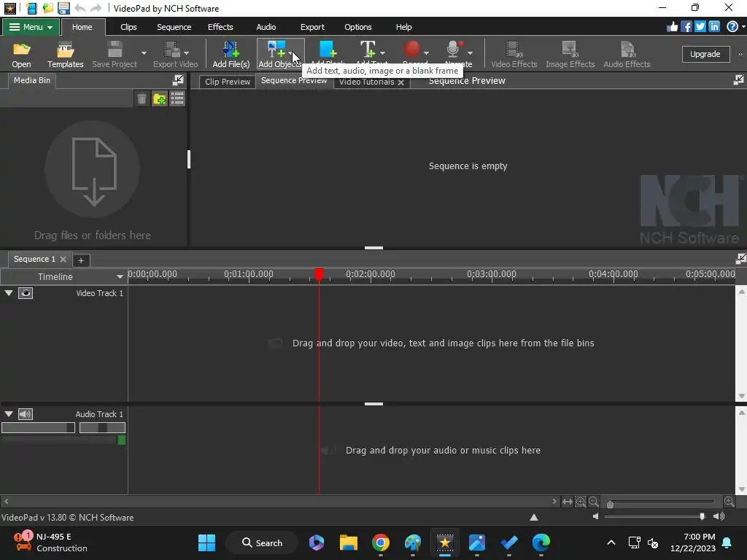The height and width of the screenshot is (560, 747).
Task: Expand the toolbar overflow chevron
Action: (x=740, y=54)
